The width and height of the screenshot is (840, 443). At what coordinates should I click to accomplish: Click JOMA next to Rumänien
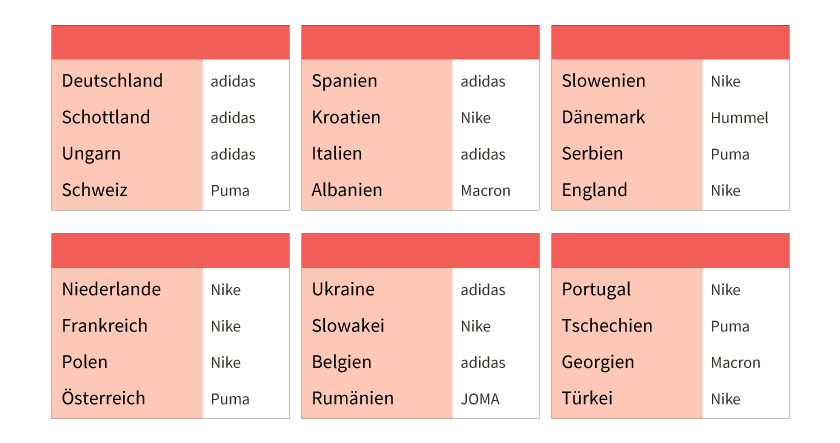click(480, 399)
